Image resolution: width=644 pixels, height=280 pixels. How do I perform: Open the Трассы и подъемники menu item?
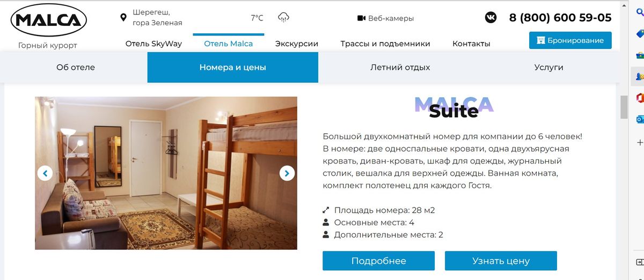(385, 44)
